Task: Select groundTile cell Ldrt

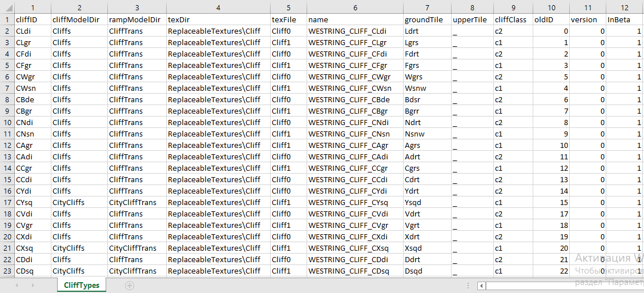Action: coord(427,31)
